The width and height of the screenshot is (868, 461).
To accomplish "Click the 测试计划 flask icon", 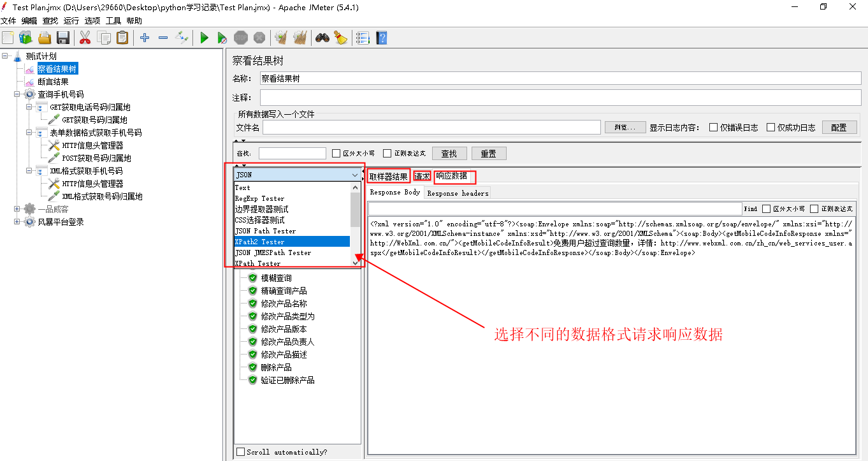I will [x=17, y=56].
